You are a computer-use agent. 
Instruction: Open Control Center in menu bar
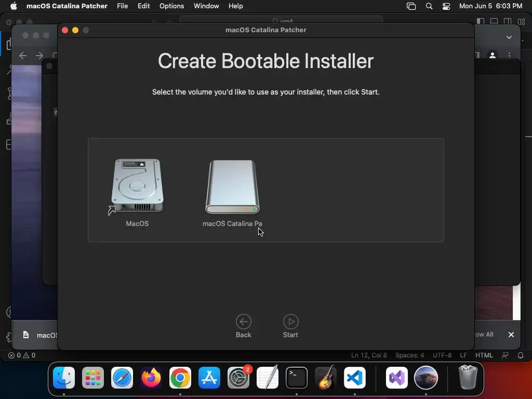(446, 6)
